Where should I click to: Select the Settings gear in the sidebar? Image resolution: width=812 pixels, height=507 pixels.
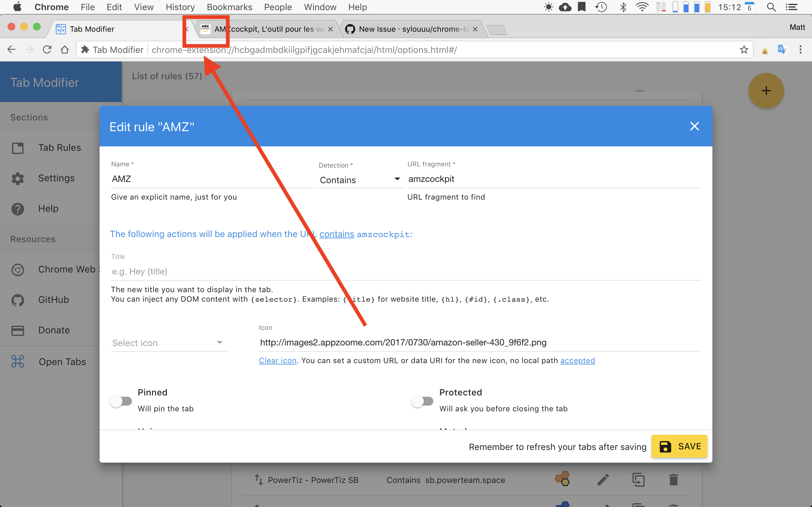(x=17, y=178)
